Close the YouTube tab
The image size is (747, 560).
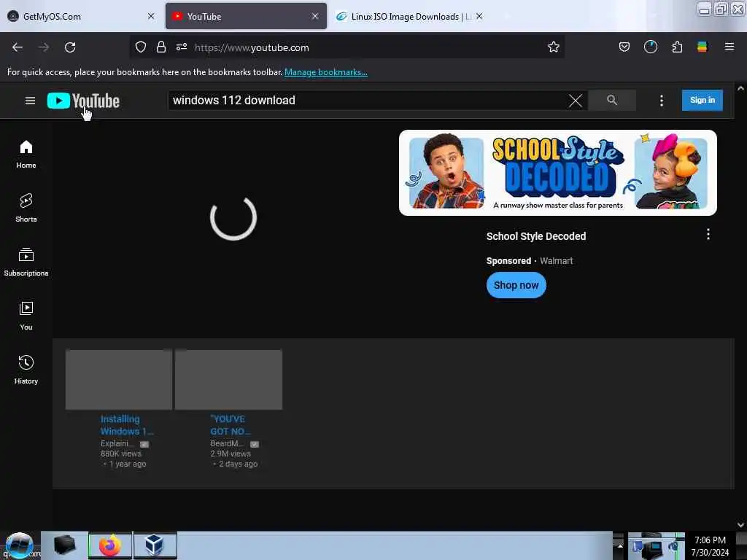315,16
